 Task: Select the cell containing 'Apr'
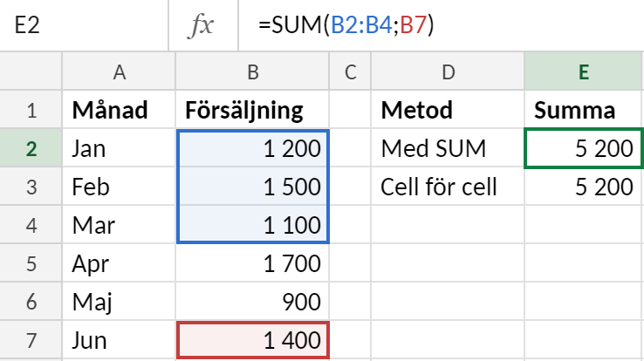coord(119,262)
